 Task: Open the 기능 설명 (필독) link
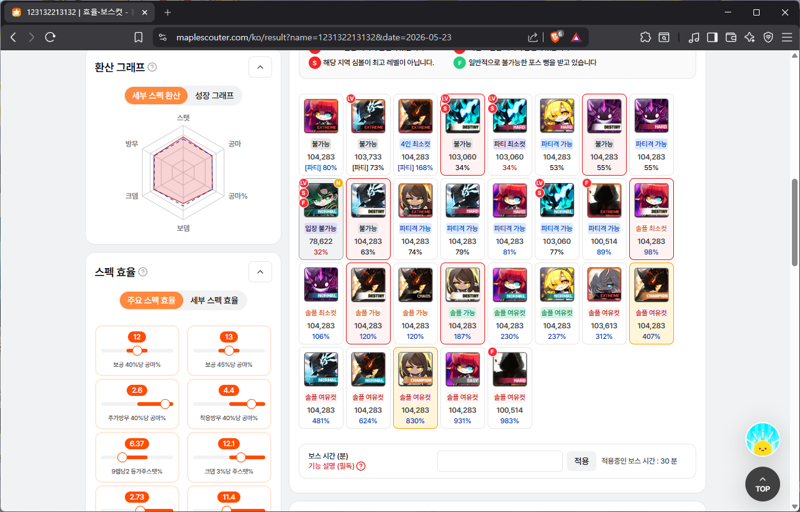click(x=331, y=466)
